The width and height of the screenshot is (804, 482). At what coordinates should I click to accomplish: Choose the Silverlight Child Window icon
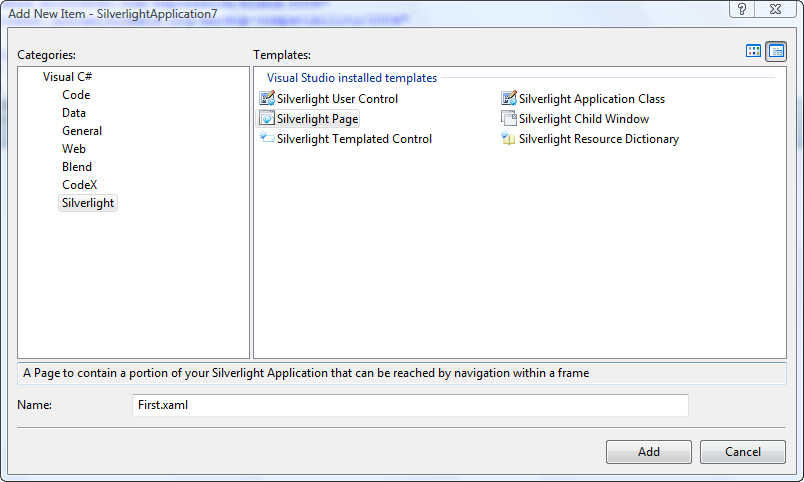click(509, 118)
